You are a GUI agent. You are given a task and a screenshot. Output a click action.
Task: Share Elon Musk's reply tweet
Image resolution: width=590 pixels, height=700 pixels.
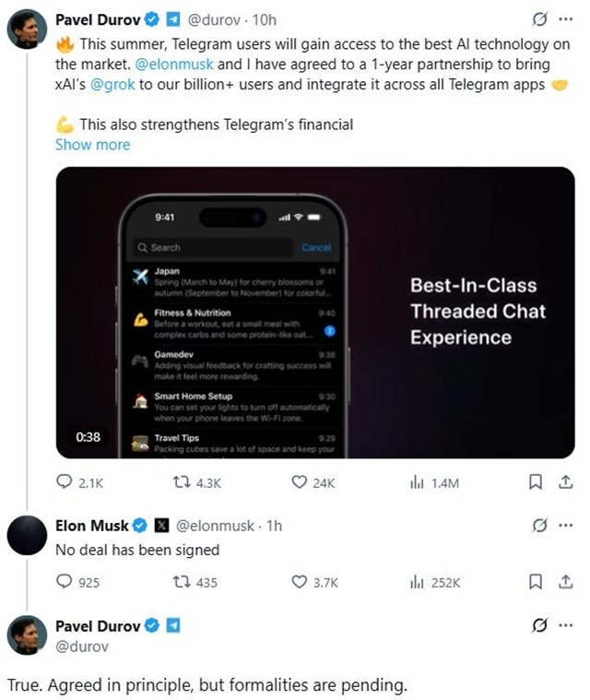coord(564,582)
